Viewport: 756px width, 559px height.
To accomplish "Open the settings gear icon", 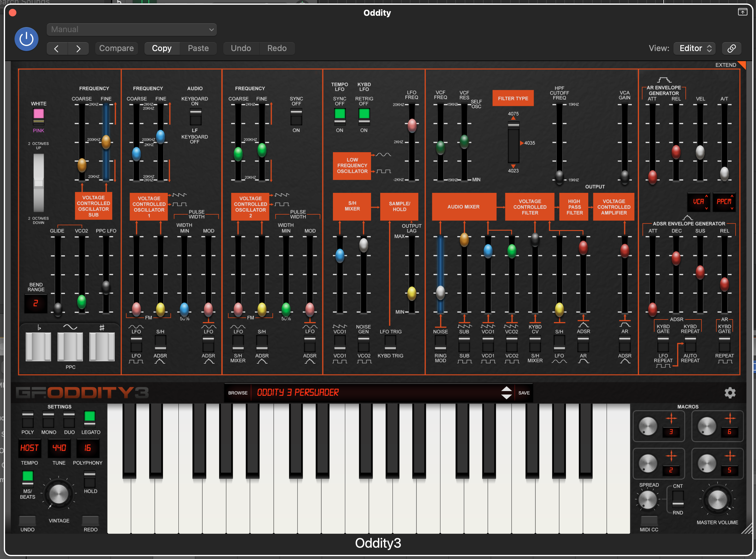I will [730, 393].
